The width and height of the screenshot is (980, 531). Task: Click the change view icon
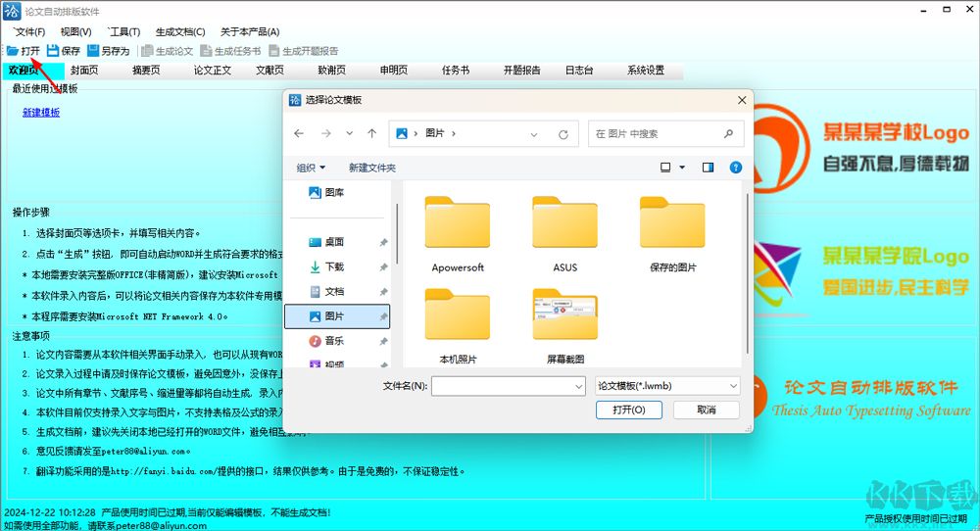coord(665,168)
